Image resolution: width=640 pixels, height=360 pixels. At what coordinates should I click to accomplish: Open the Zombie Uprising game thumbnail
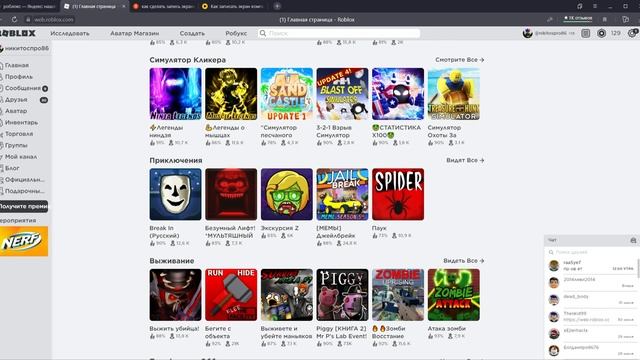click(398, 295)
